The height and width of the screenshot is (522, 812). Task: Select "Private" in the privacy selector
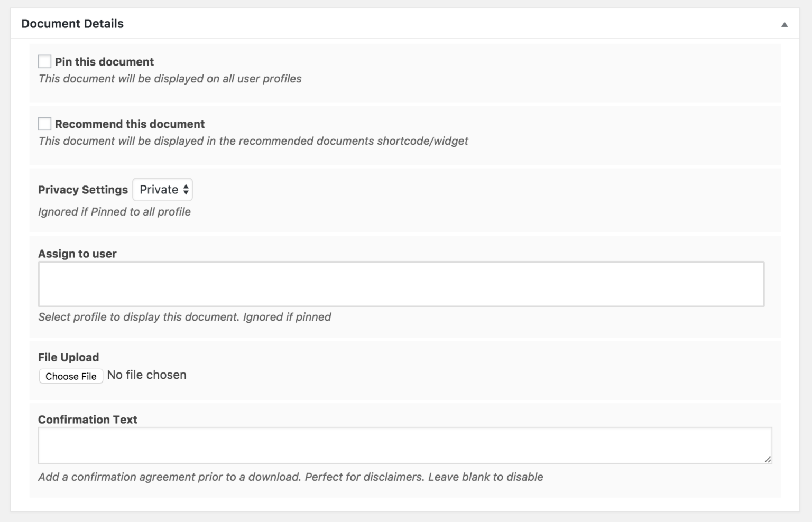click(159, 189)
